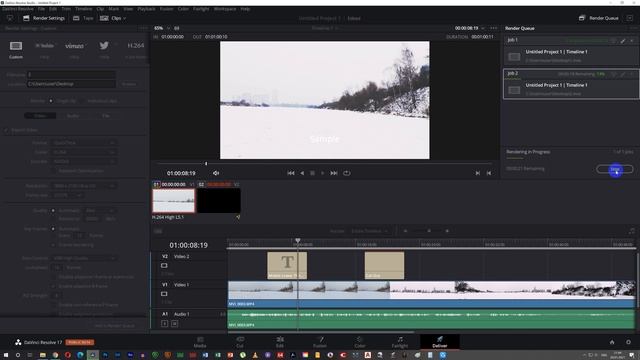The image size is (640, 360).
Task: Open the Workspace menu
Action: 225,9
